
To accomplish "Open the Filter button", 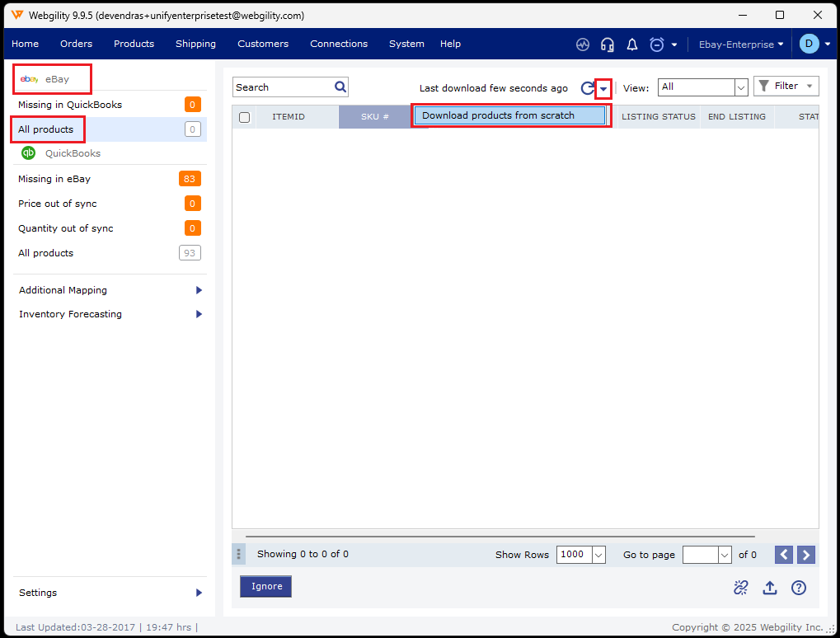I will point(786,87).
